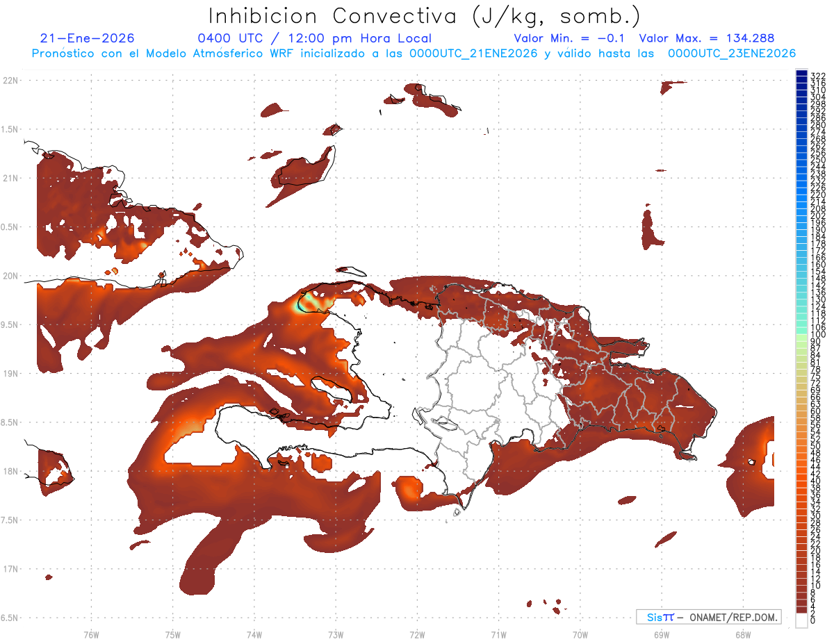Click the '0400 UTC / 12:00 pm Hora Local' text

pos(314,39)
